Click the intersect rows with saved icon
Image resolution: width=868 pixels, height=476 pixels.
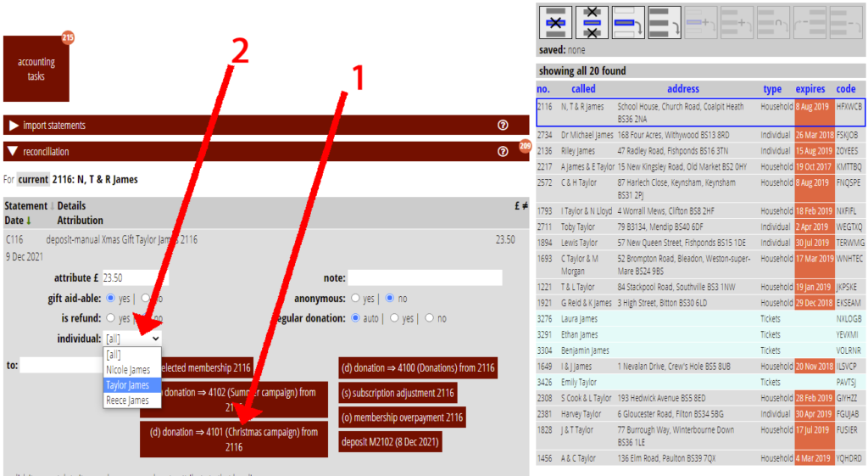[773, 23]
